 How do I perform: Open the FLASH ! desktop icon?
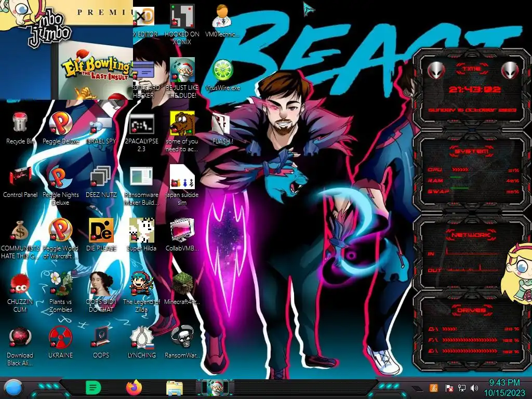(x=222, y=129)
